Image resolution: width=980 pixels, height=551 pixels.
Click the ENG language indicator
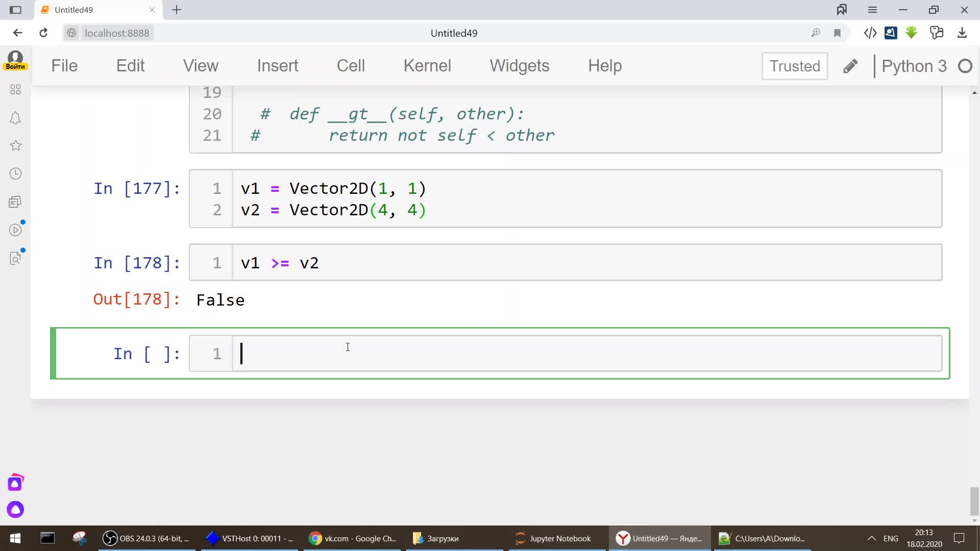pos(891,538)
